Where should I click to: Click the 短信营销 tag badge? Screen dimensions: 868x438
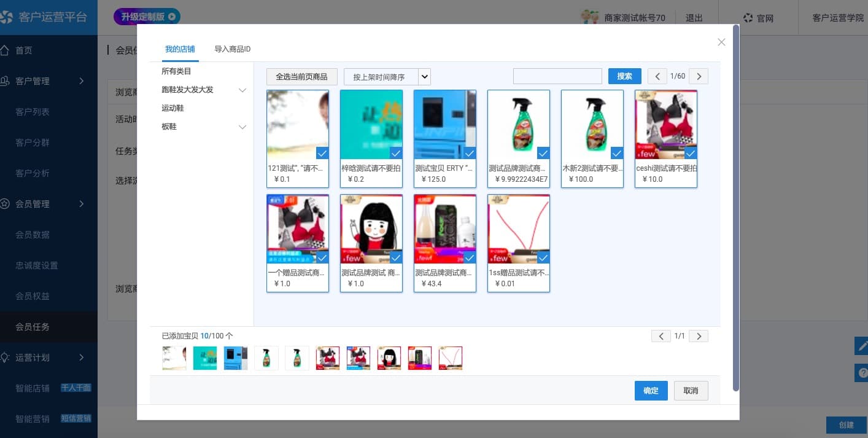(76, 418)
